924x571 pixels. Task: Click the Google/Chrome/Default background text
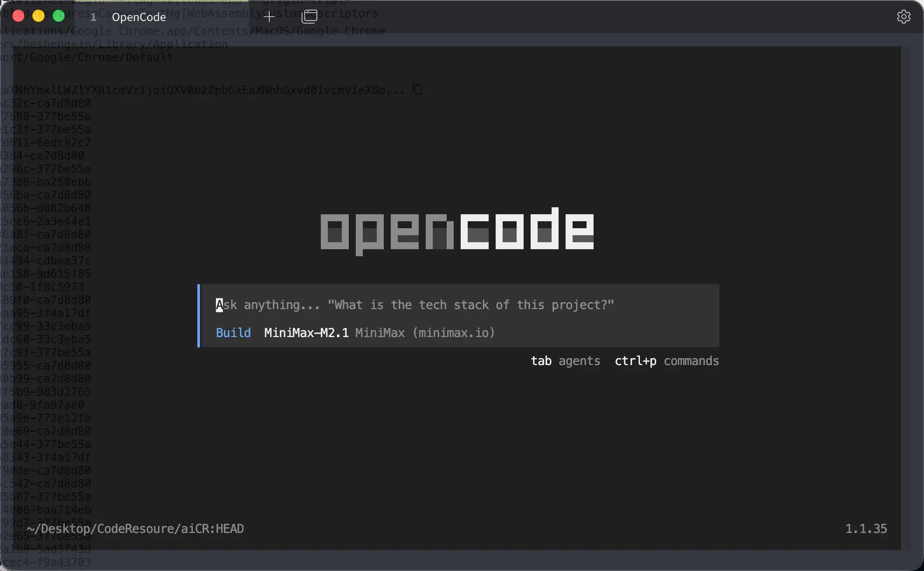tap(101, 57)
